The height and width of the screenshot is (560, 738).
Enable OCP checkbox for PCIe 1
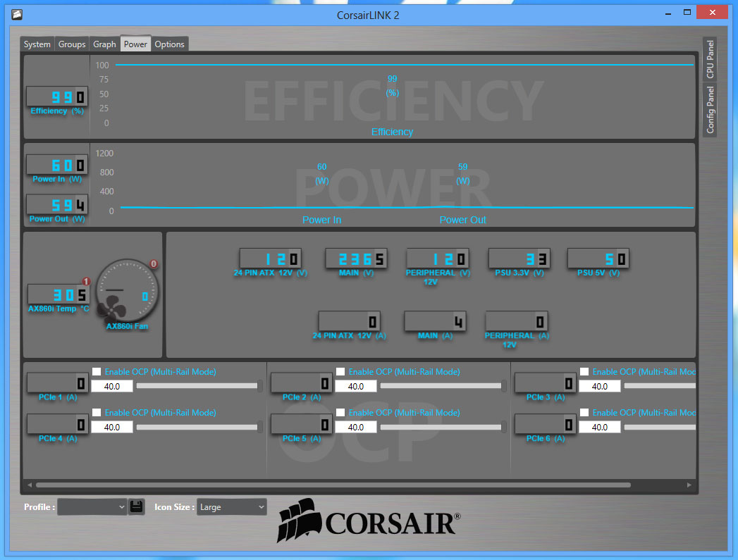pos(97,372)
